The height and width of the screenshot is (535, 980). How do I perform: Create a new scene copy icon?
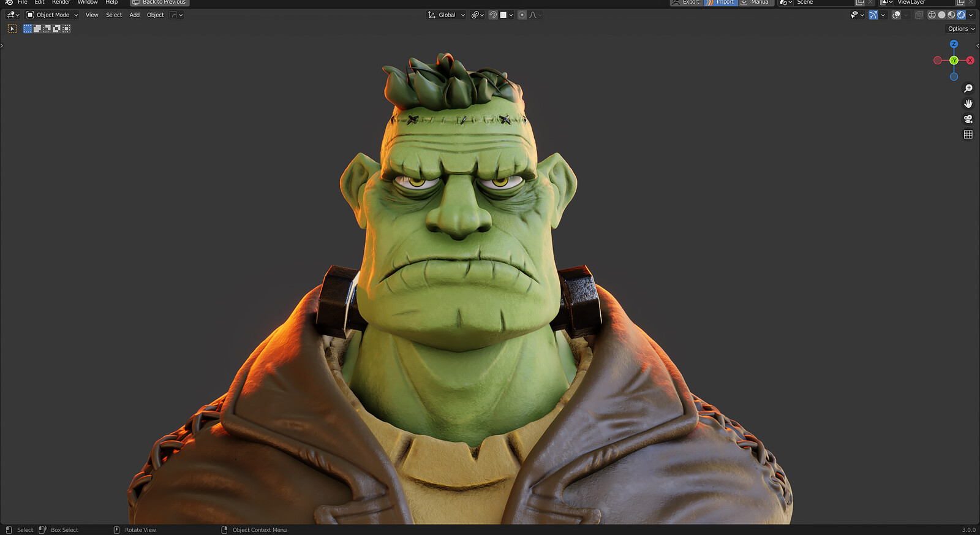pos(860,2)
